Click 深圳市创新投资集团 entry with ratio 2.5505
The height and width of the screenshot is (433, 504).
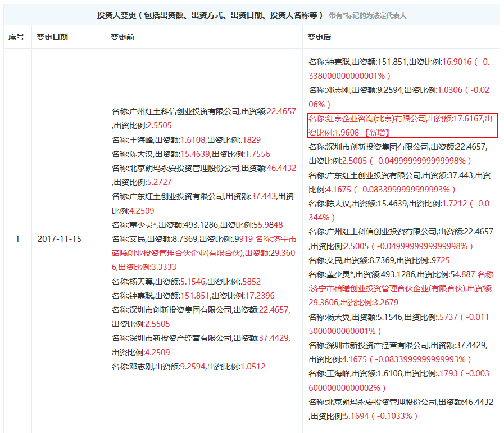201,317
